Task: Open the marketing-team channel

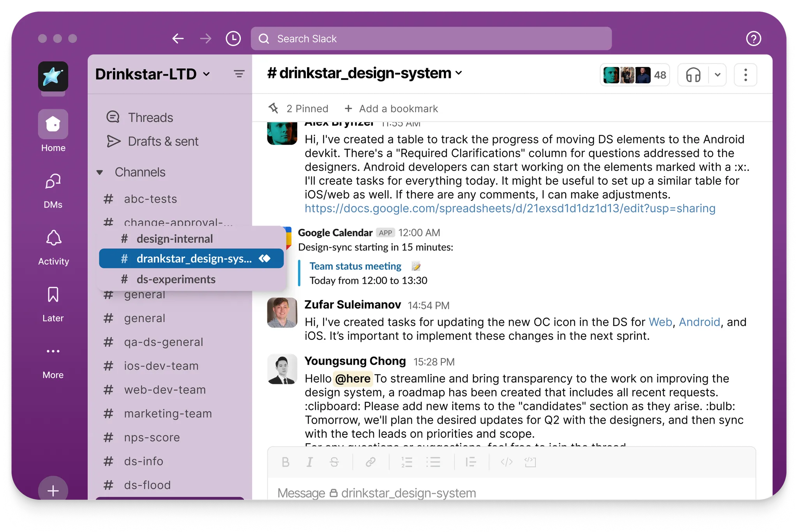Action: tap(157, 414)
